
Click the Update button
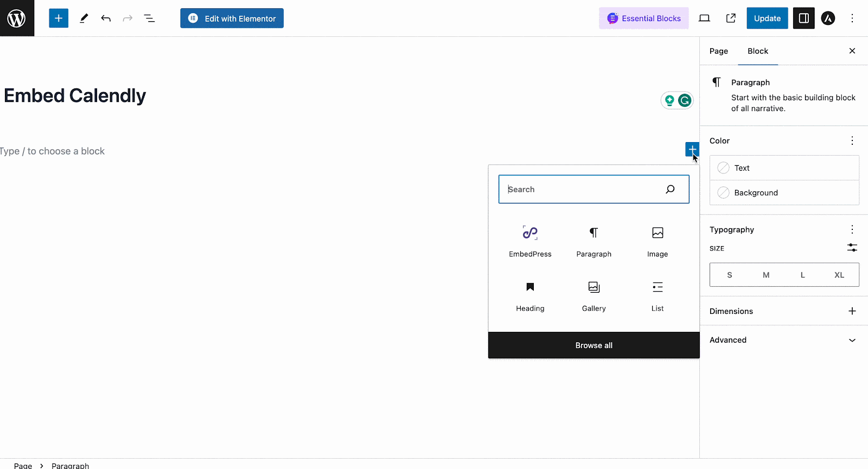(767, 18)
